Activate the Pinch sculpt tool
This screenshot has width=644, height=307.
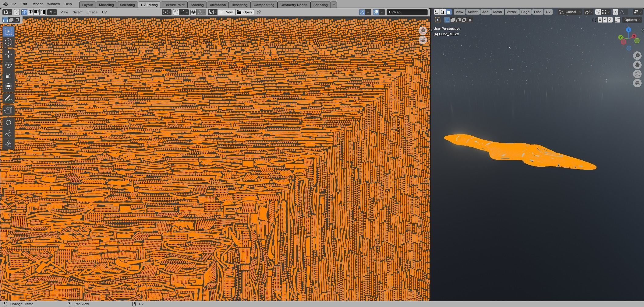(x=9, y=144)
